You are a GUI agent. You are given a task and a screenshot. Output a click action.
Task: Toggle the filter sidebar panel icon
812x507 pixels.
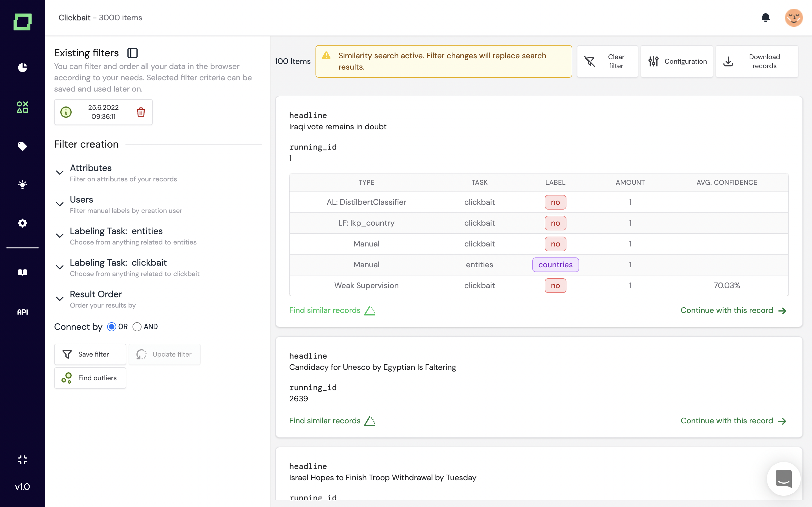point(133,53)
